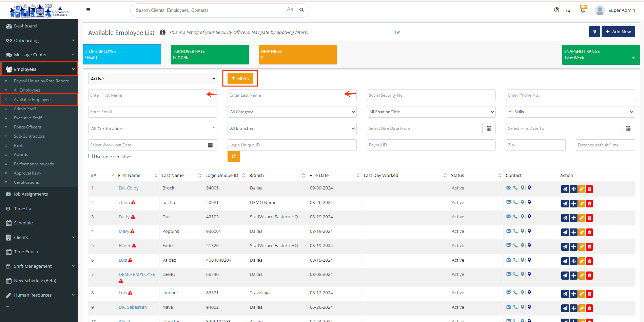Open employee link DA. Sebastian

(x=133, y=307)
